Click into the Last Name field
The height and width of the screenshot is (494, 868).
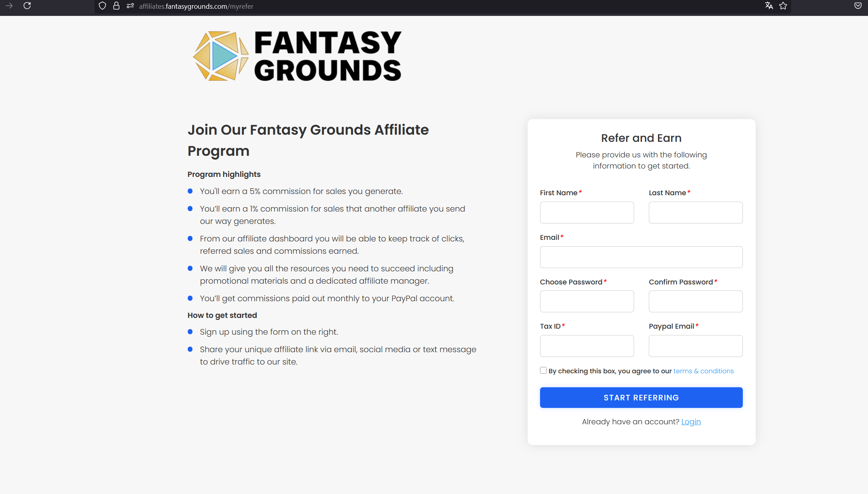click(695, 212)
